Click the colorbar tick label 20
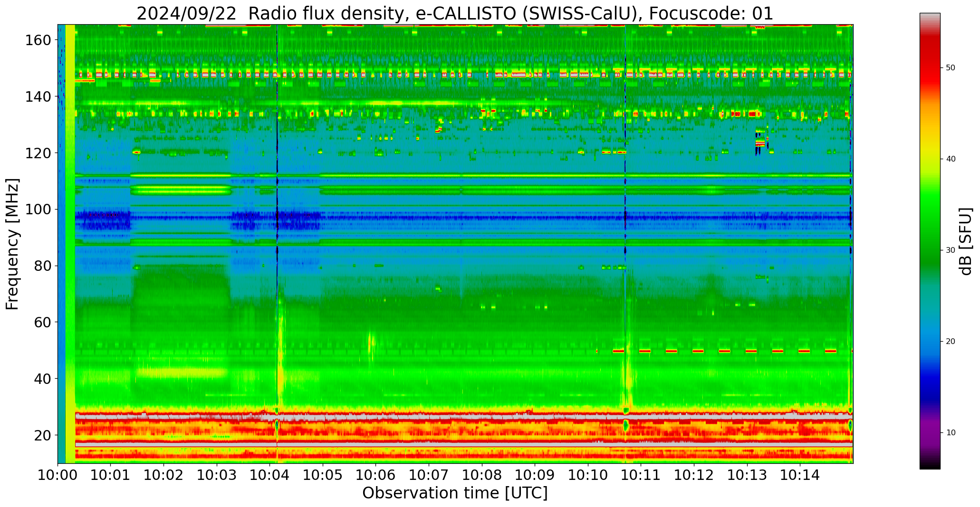980x507 pixels. [951, 341]
